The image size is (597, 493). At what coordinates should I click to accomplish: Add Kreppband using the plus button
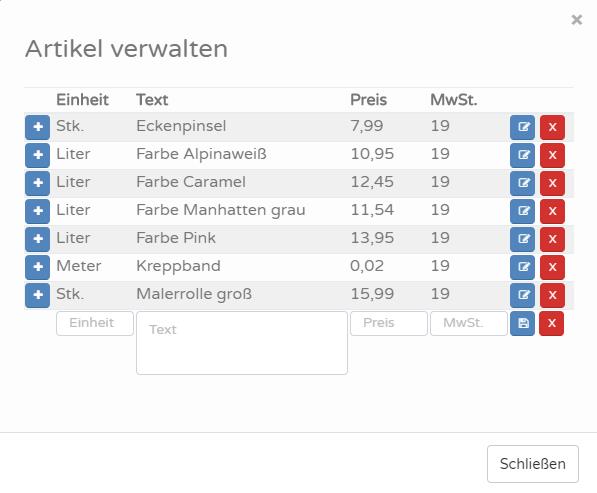click(37, 267)
